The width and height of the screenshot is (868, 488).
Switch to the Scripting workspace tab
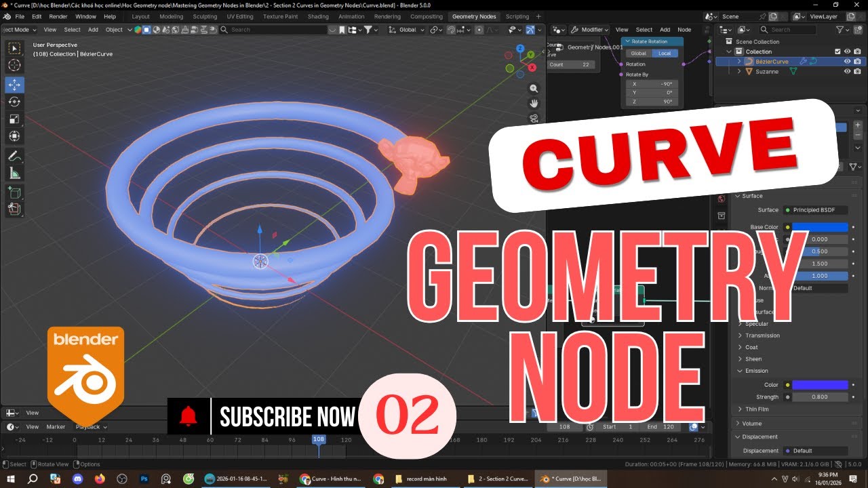(517, 16)
